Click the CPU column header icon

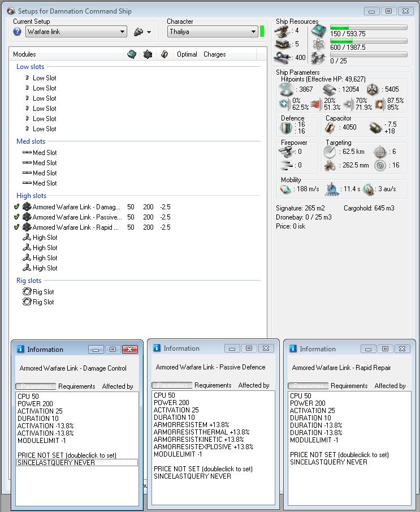132,54
